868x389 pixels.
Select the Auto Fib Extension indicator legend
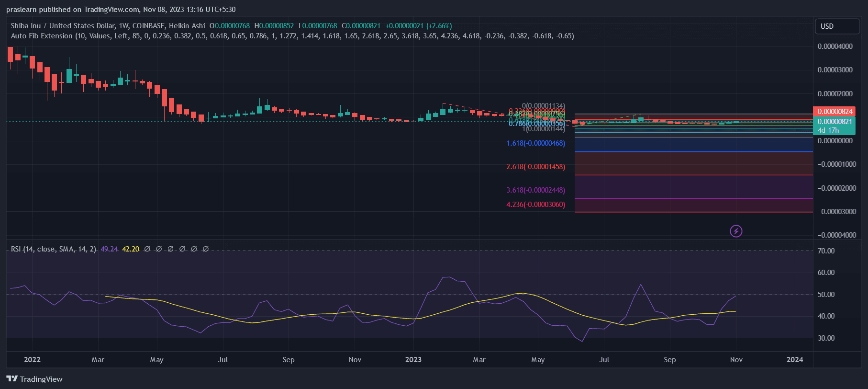(x=42, y=36)
